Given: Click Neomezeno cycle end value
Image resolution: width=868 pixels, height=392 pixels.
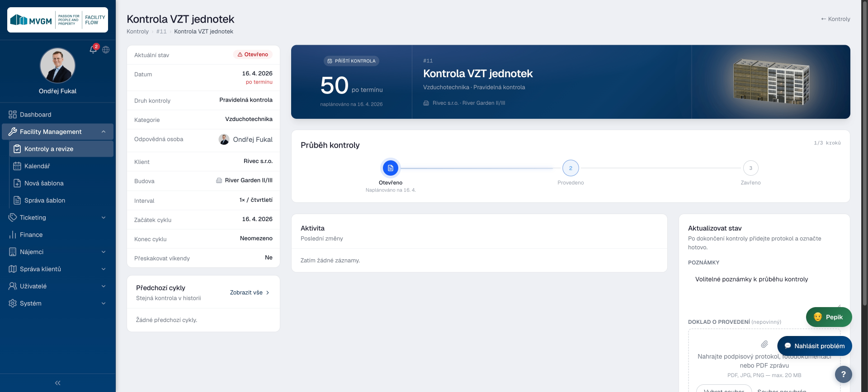Looking at the screenshot, I should point(256,238).
